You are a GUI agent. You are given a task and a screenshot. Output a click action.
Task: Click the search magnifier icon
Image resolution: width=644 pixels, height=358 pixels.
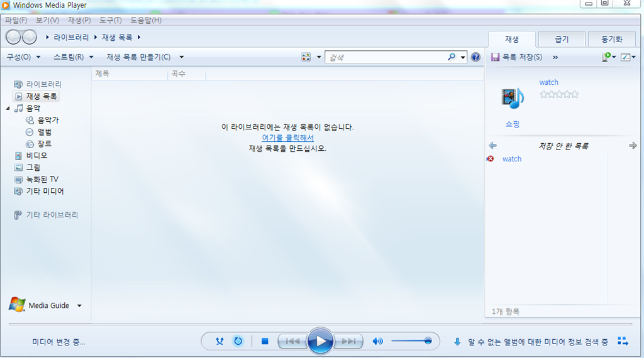pyautogui.click(x=452, y=57)
